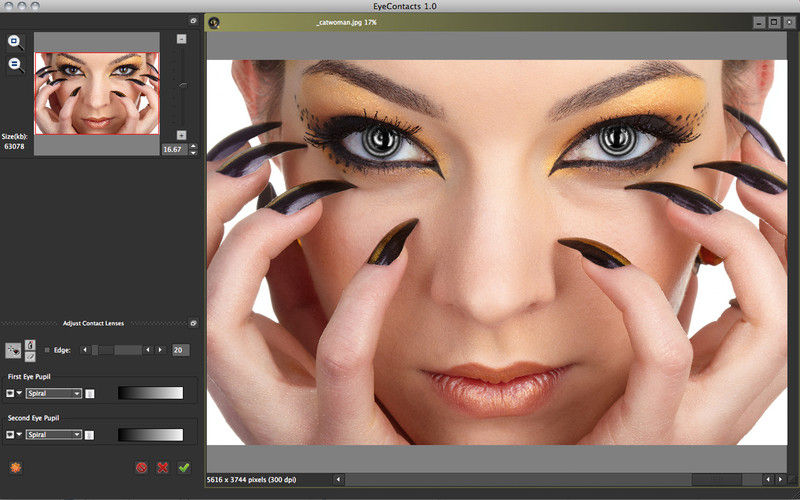Image resolution: width=800 pixels, height=500 pixels.
Task: Click the Size(kb) 63078 readout
Action: click(x=14, y=141)
